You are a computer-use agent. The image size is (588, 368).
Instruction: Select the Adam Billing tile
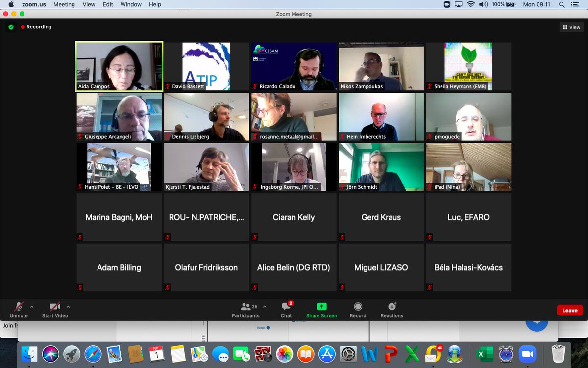(x=119, y=267)
